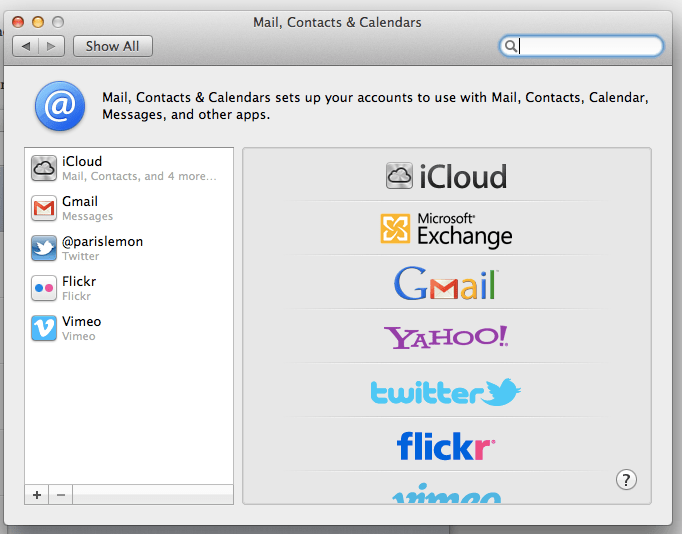Click the "Flickr" account name in the sidebar
The width and height of the screenshot is (682, 534).
tap(79, 281)
